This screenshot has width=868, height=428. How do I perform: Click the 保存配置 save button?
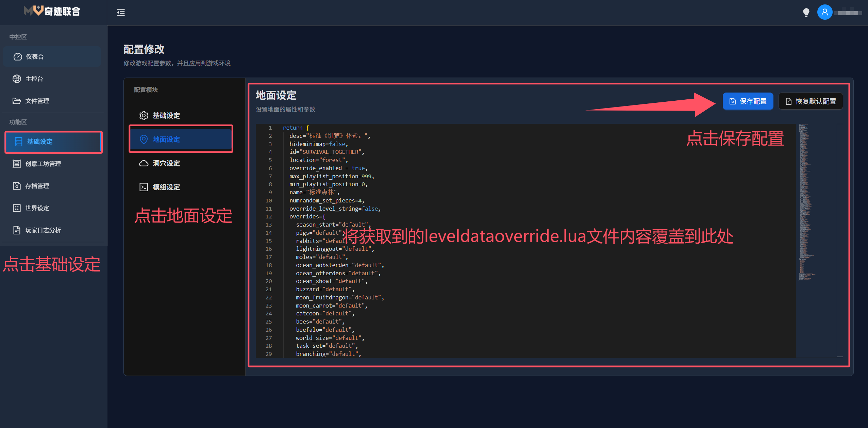coord(748,101)
